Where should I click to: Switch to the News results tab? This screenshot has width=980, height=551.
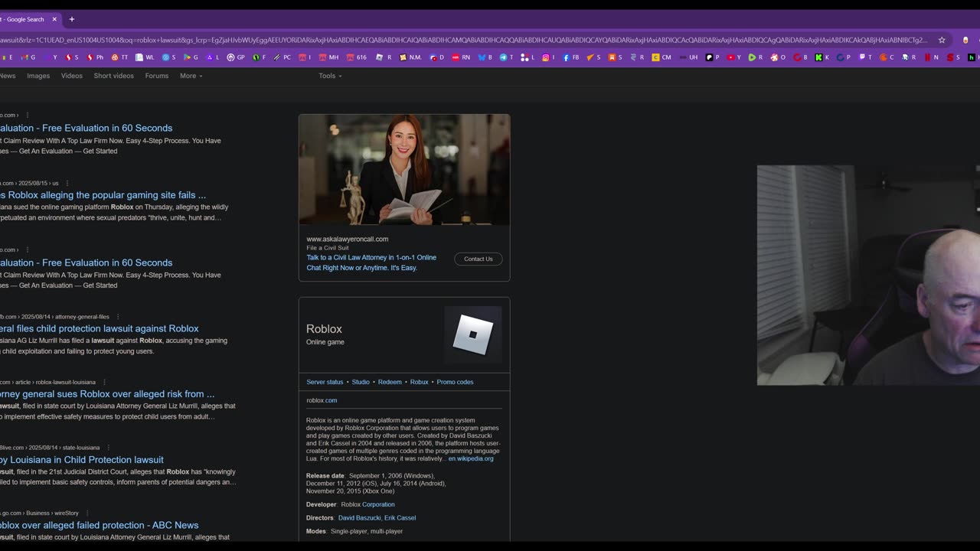[8, 76]
